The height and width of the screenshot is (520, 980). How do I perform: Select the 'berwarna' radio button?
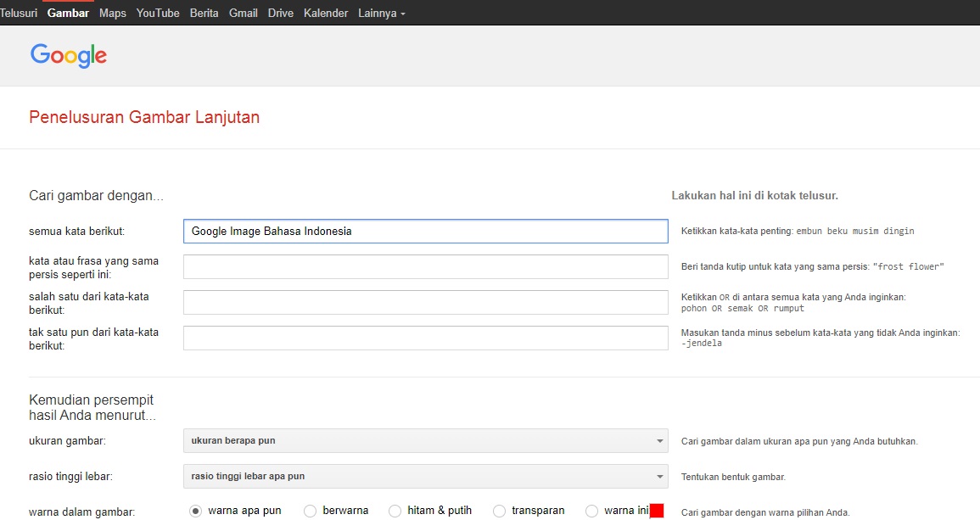310,512
